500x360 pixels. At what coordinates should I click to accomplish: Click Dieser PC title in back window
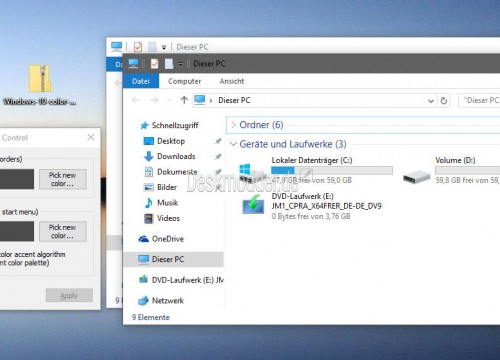pyautogui.click(x=192, y=47)
